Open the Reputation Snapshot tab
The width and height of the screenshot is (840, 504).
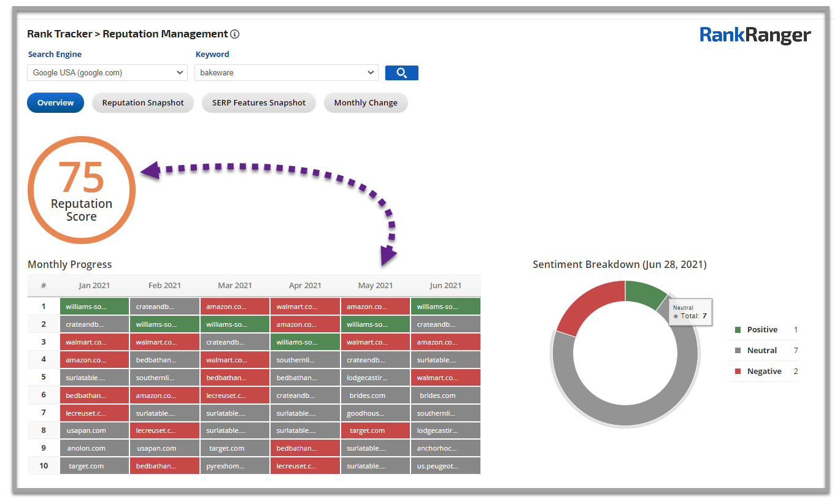(x=143, y=103)
